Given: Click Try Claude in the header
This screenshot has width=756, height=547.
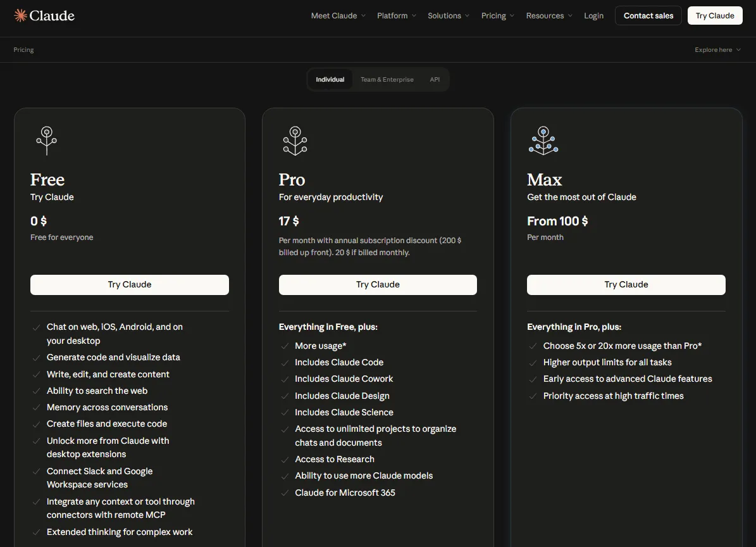Looking at the screenshot, I should pos(714,15).
